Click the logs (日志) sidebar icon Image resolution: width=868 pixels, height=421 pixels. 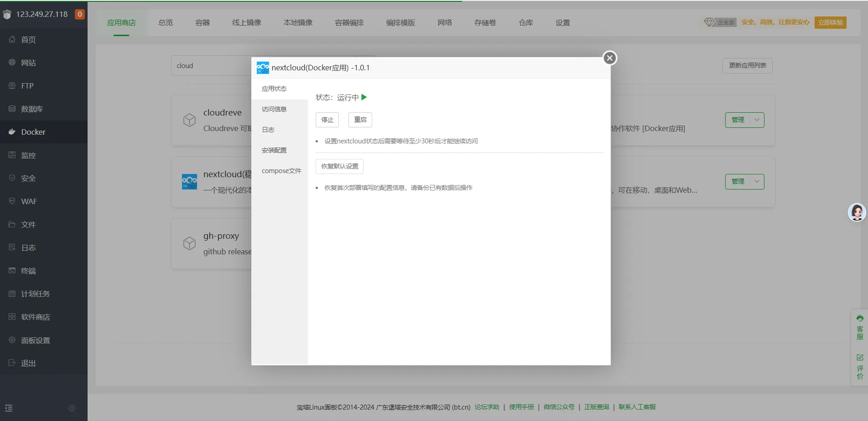(12, 247)
